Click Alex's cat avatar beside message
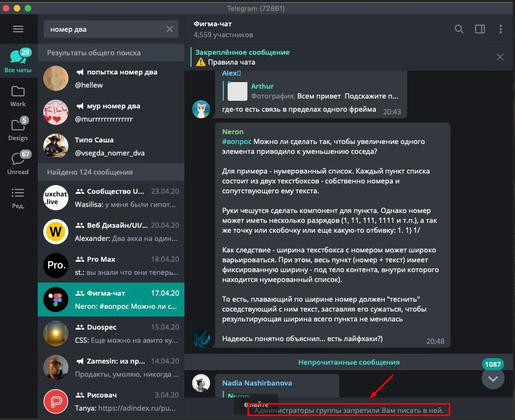The height and width of the screenshot is (420, 515). point(201,109)
